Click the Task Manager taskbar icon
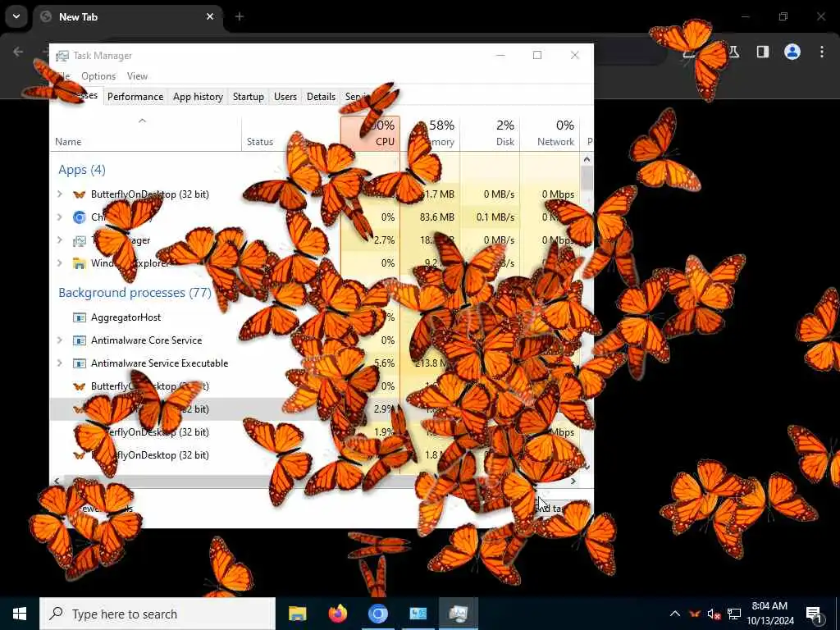This screenshot has width=840, height=630. tap(459, 614)
